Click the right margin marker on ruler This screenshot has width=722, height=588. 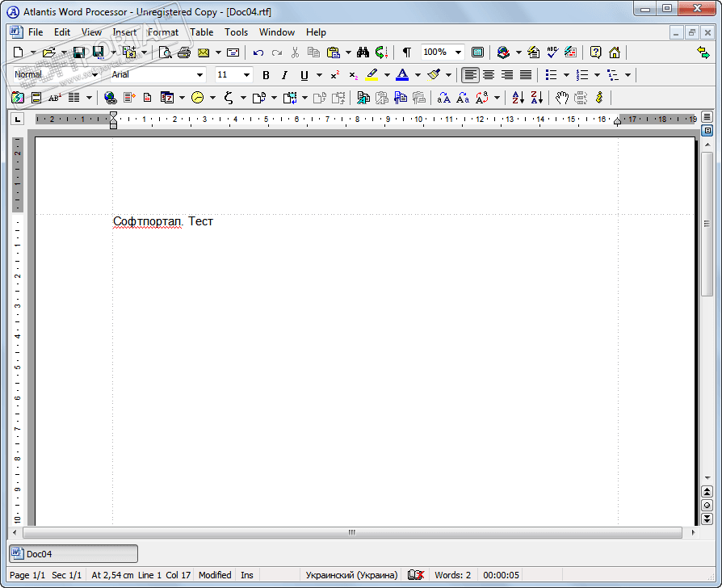point(618,122)
